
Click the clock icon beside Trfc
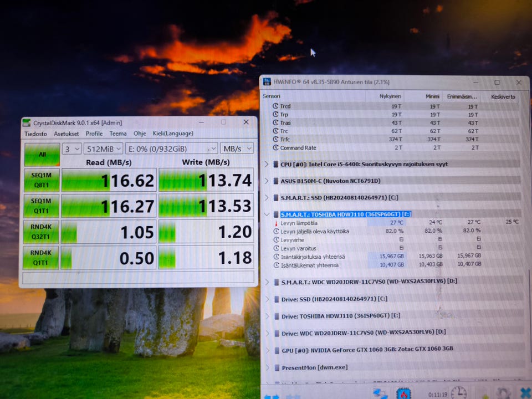point(275,140)
